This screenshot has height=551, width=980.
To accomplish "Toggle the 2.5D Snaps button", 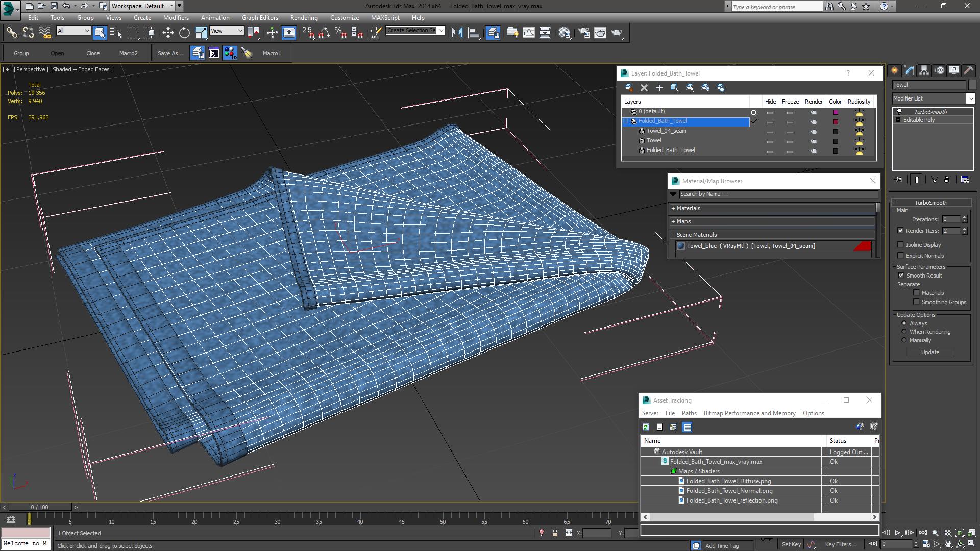I will pos(308,33).
